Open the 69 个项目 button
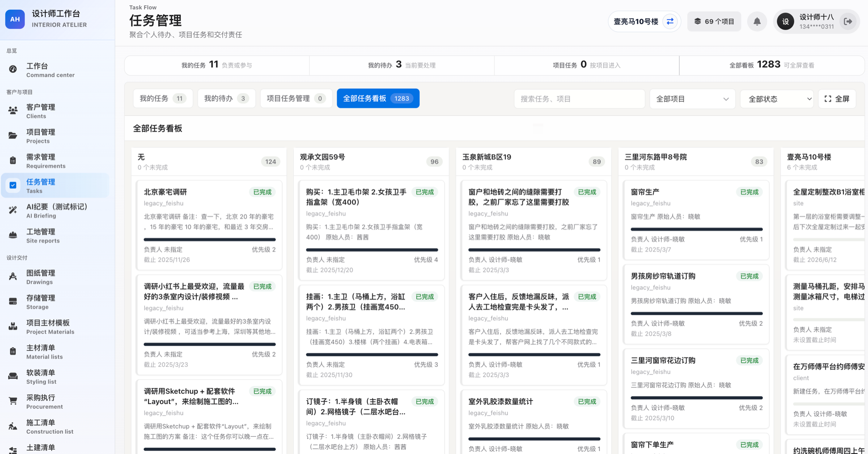Viewport: 868px width, 454px height. point(714,22)
